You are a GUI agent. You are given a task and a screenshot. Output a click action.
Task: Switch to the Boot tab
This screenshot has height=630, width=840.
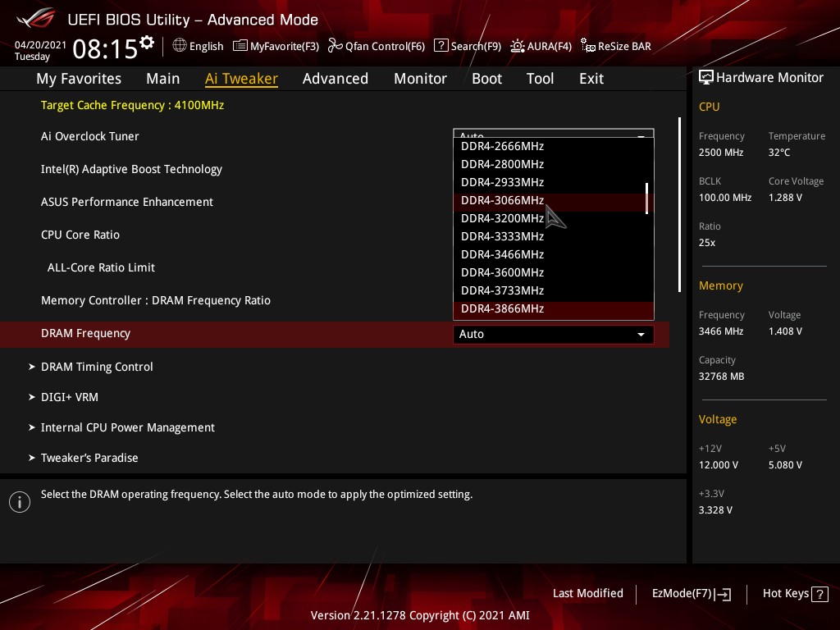click(487, 79)
